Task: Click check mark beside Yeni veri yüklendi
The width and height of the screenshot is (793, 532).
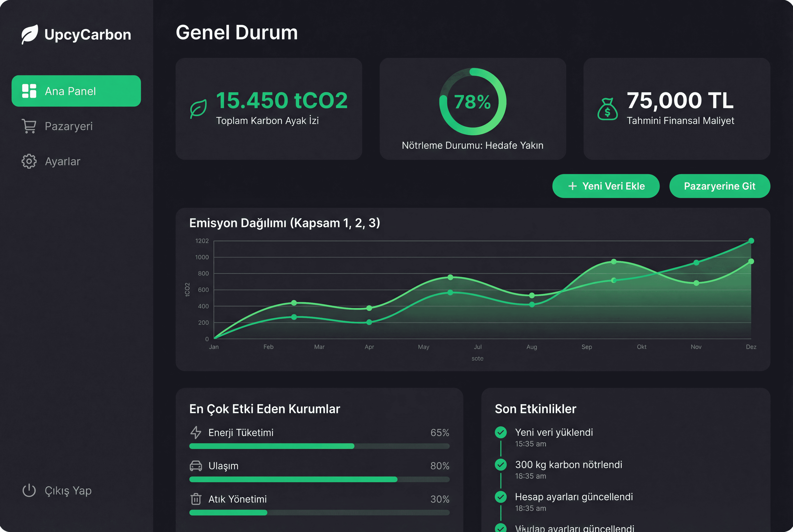Action: [501, 432]
